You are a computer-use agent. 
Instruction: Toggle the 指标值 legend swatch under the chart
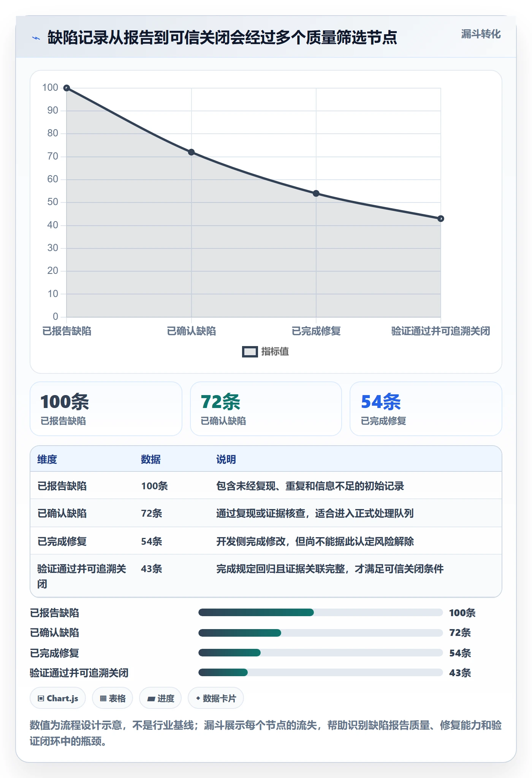pyautogui.click(x=250, y=352)
